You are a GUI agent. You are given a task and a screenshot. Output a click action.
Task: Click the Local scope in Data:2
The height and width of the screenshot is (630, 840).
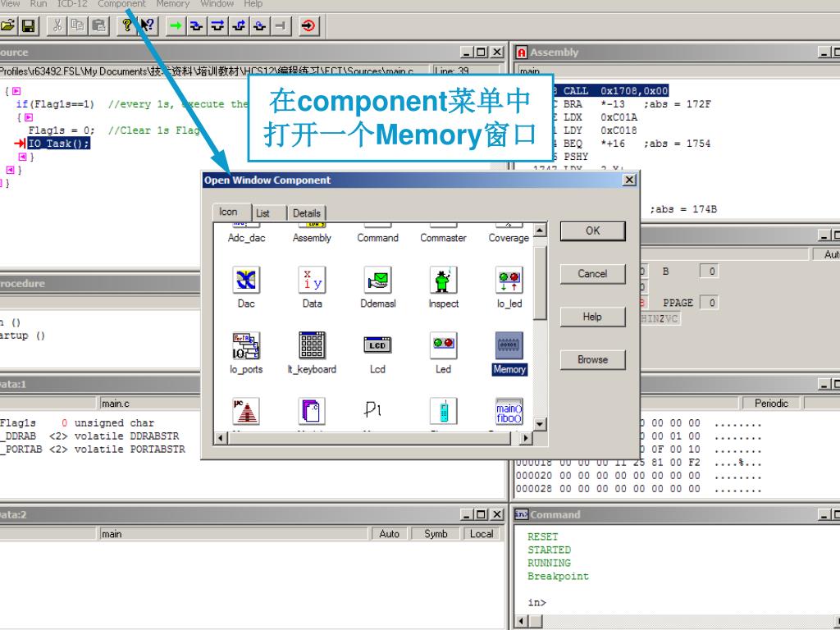[482, 533]
